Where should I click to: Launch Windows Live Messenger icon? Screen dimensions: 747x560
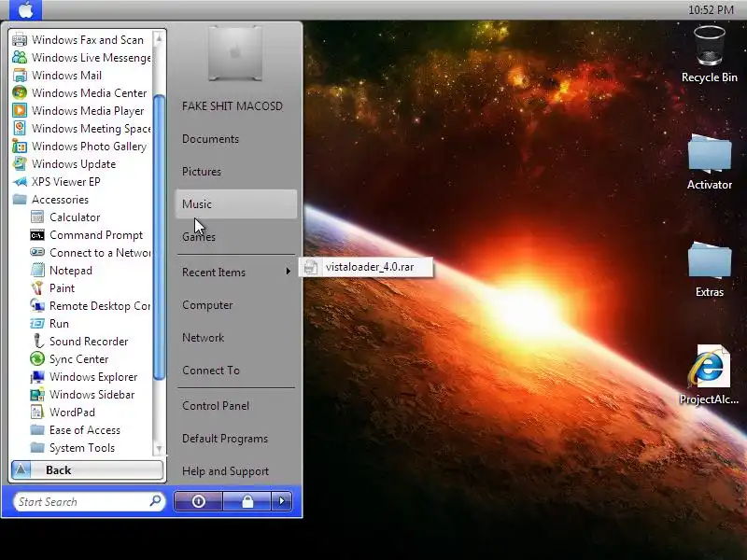tap(20, 58)
